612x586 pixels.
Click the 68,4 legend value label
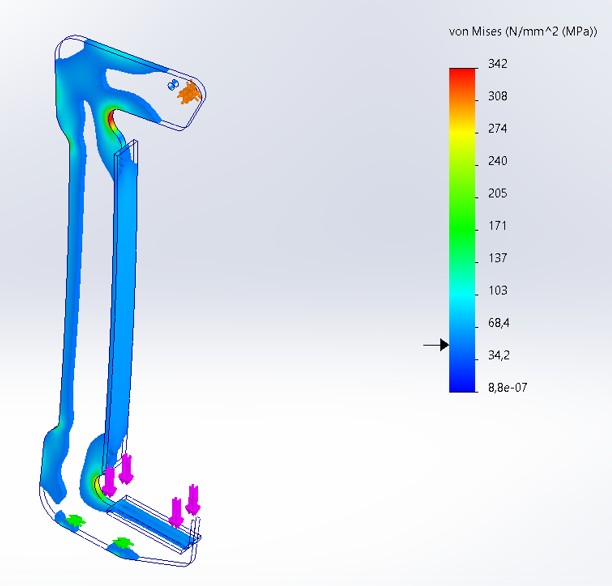500,323
